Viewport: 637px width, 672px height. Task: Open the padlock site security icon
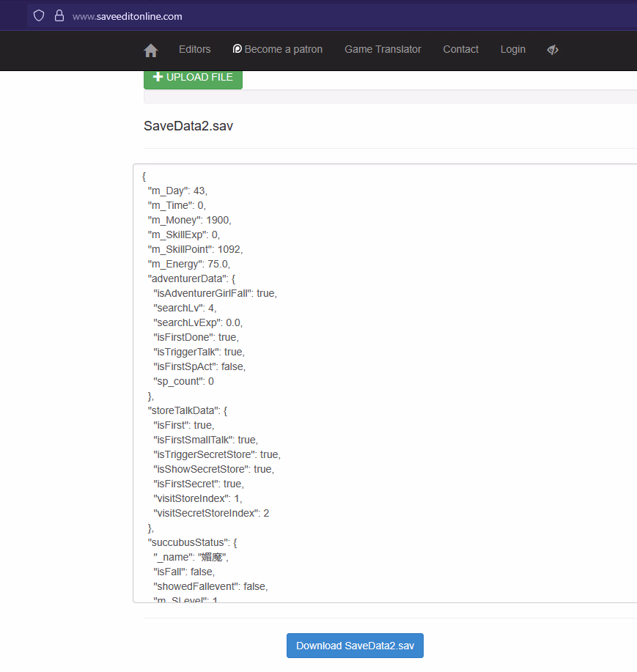point(59,15)
